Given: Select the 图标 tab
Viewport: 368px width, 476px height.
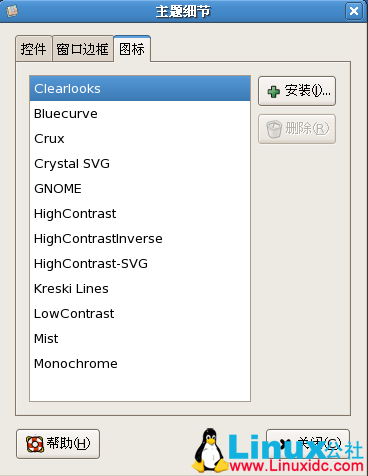Looking at the screenshot, I should 132,49.
